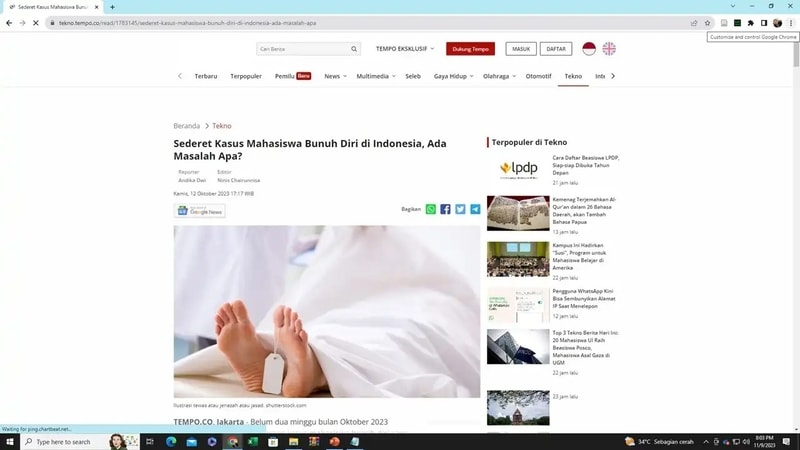Open the Chrome profile avatar
This screenshot has height=450, width=800.
[778, 23]
